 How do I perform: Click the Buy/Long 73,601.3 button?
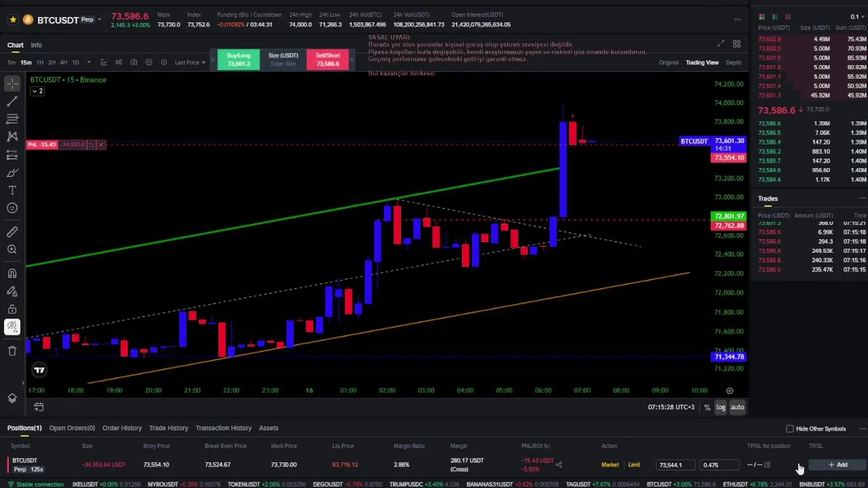(239, 60)
